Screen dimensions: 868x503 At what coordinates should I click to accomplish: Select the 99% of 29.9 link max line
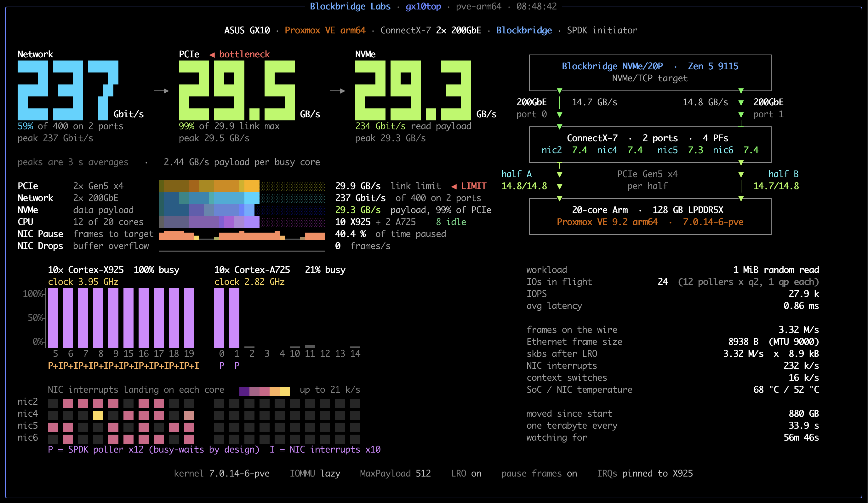[229, 126]
